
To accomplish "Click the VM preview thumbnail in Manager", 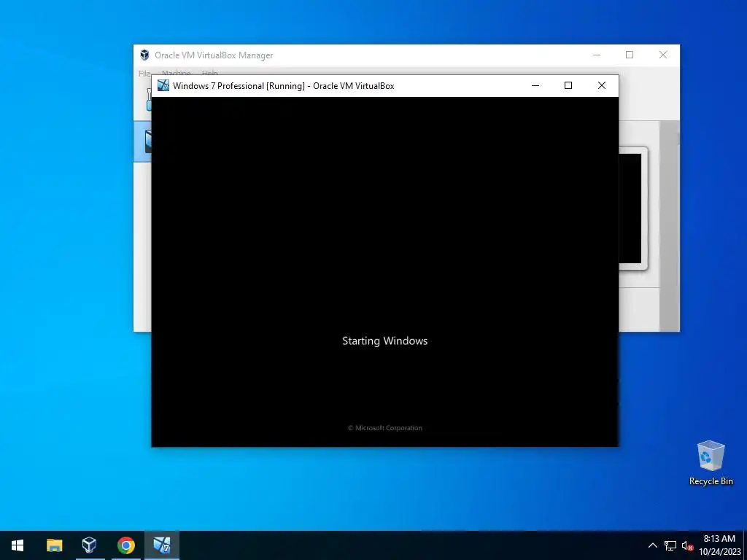I will [633, 209].
